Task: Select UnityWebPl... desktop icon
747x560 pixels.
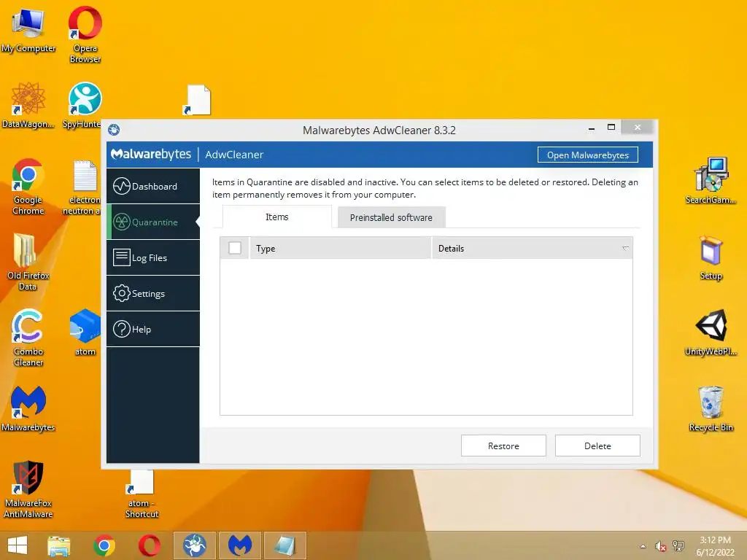Action: [711, 332]
